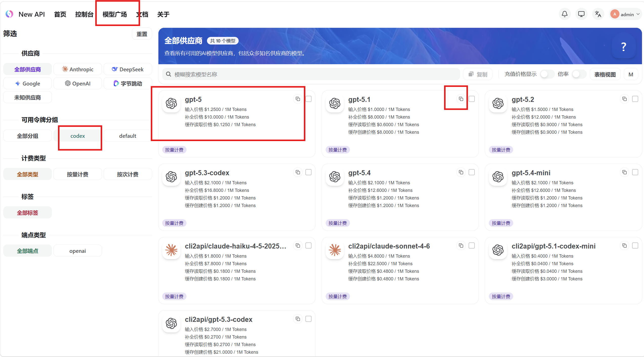Go to the 控制台 menu item
This screenshot has width=644, height=357.
coord(84,14)
